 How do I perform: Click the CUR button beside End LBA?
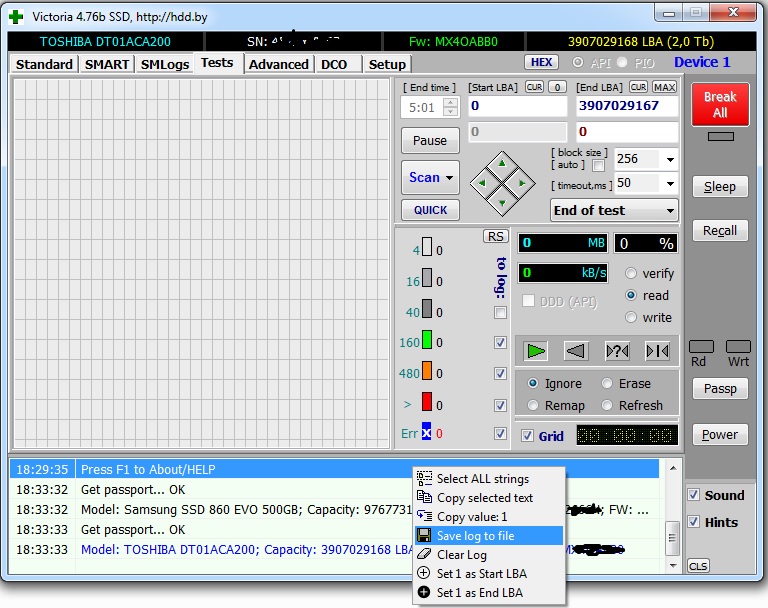638,87
